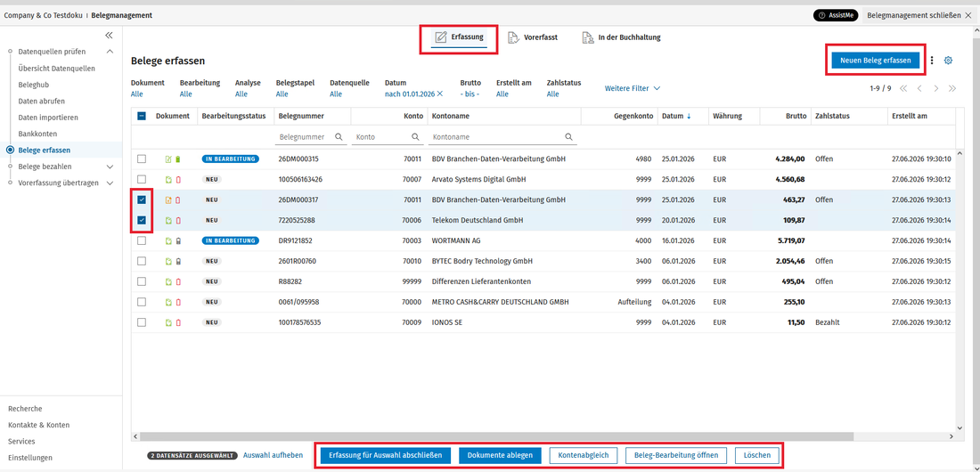Expand Weitere Filter
Viewport: 980px width, 472px height.
633,89
